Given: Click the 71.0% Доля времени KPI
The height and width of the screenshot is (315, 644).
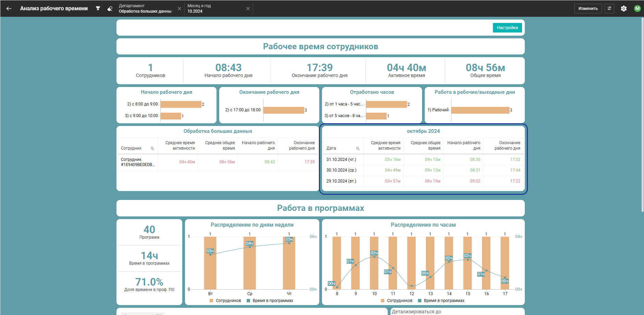Looking at the screenshot, I should coord(149,285).
